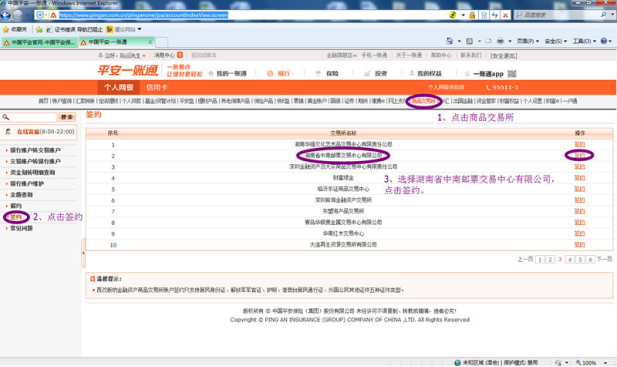Click the 搜索 search button in sidebar
Image resolution: width=617 pixels, height=367 pixels.
point(67,117)
